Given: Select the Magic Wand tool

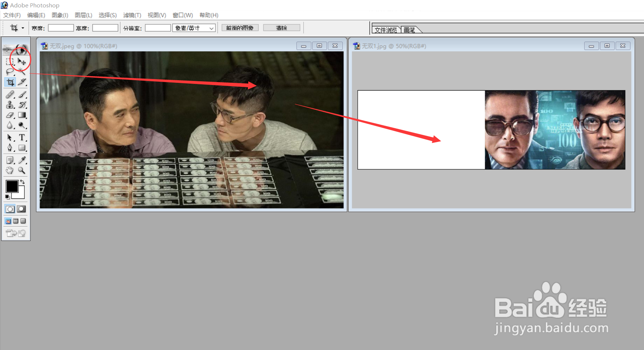Looking at the screenshot, I should coord(22,72).
